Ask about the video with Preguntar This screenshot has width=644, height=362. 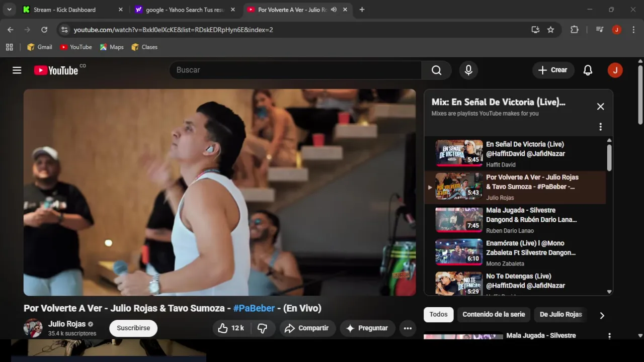click(367, 328)
